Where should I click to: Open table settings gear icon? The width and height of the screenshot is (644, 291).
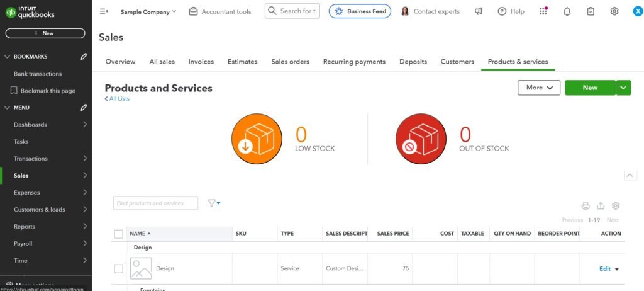616,205
